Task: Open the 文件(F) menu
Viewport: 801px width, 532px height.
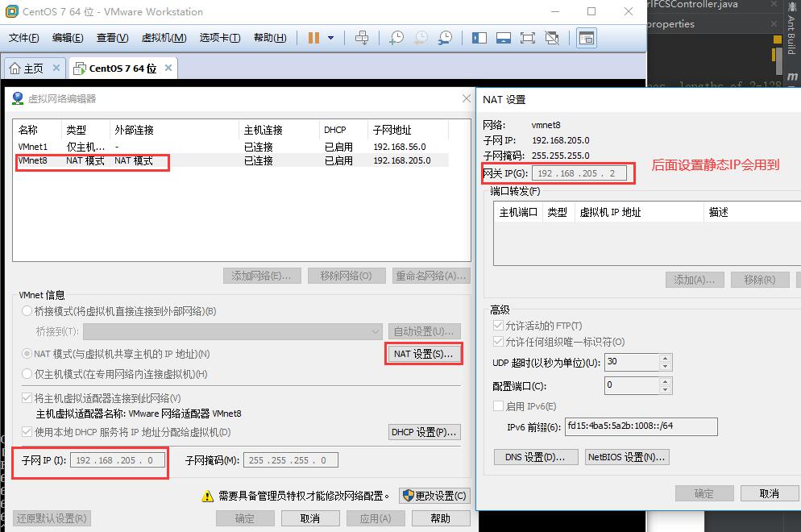Action: click(x=24, y=38)
